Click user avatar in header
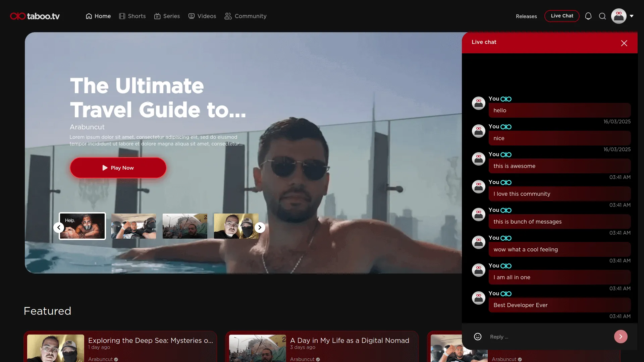 click(x=619, y=16)
